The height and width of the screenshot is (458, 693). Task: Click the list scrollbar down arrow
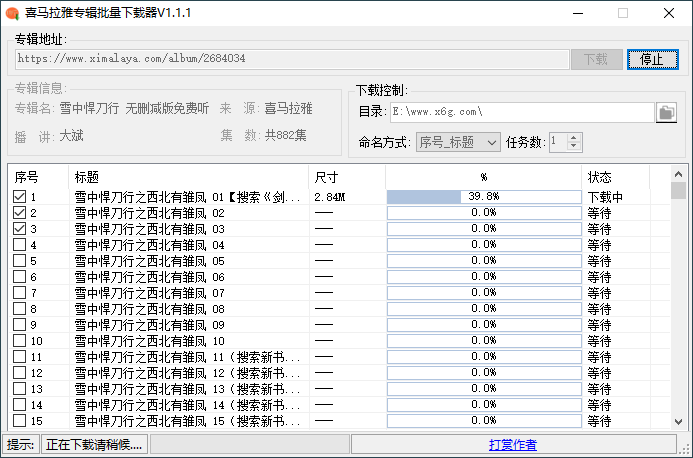coord(678,422)
